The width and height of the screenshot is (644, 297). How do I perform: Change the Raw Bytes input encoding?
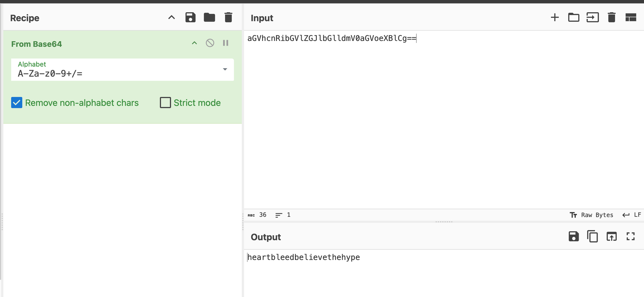coord(592,215)
